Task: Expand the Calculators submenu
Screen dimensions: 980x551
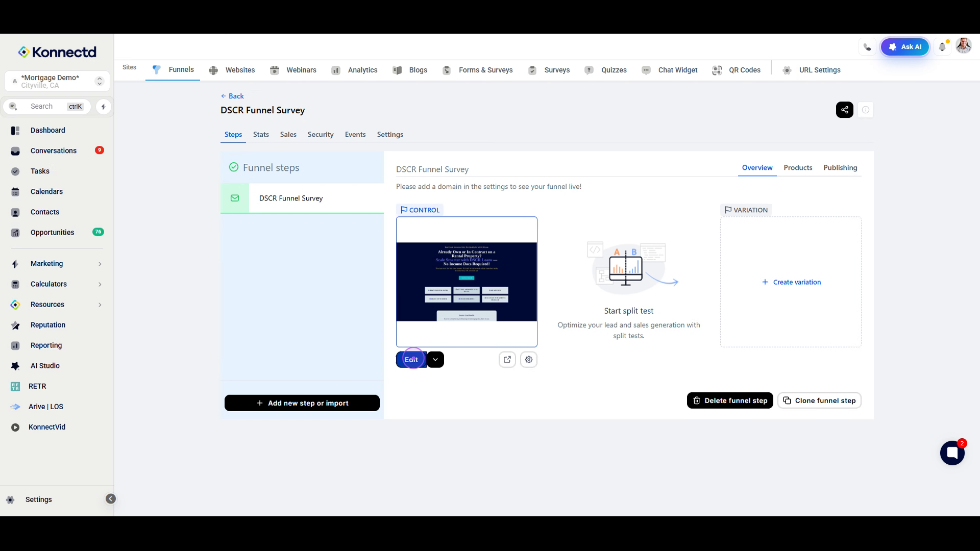Action: (57, 284)
